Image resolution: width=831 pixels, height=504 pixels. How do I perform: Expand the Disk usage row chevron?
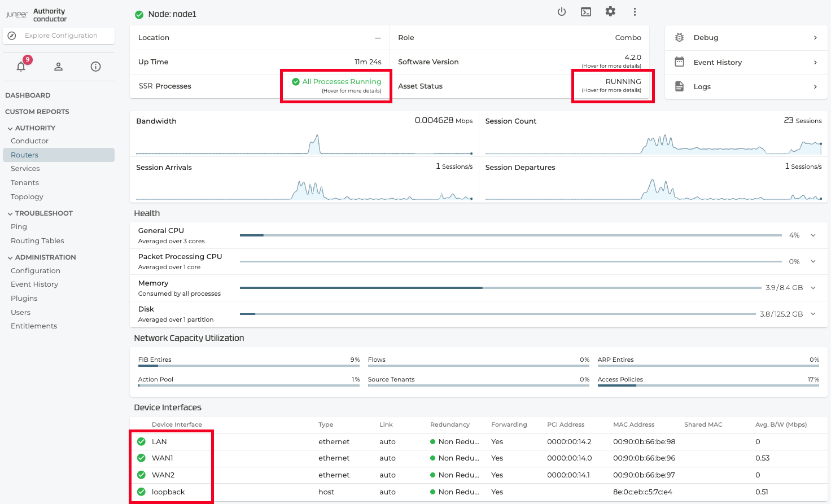click(813, 314)
